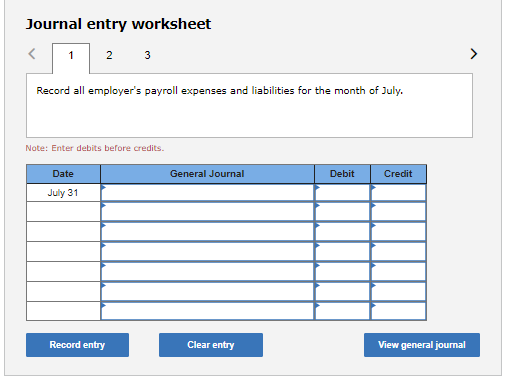507x386 pixels.
Task: Select the fifth row Debit cell
Action: click(x=342, y=272)
